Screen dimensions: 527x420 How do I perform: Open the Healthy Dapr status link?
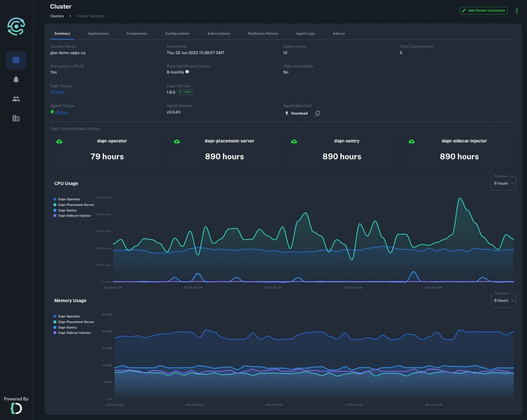(x=57, y=92)
